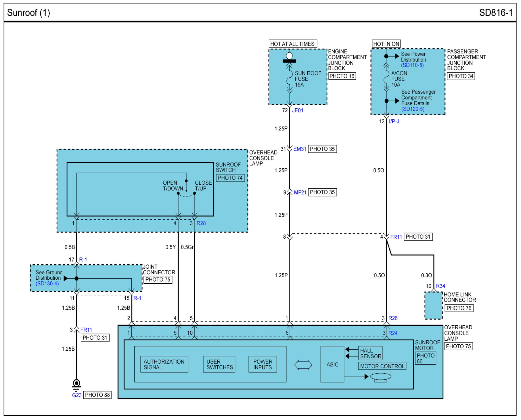The image size is (521, 420).
Task: Click the A/CON FUSE 10A symbol
Action: pos(386,78)
